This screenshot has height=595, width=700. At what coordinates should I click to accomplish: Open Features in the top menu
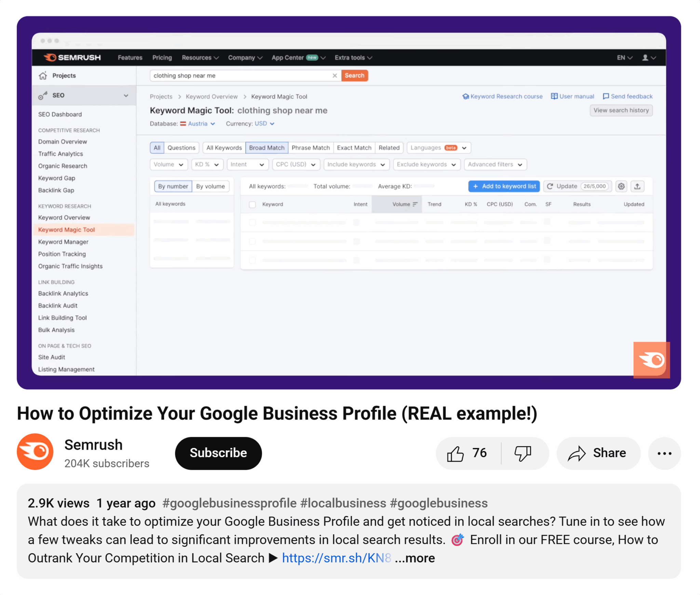pos(130,58)
